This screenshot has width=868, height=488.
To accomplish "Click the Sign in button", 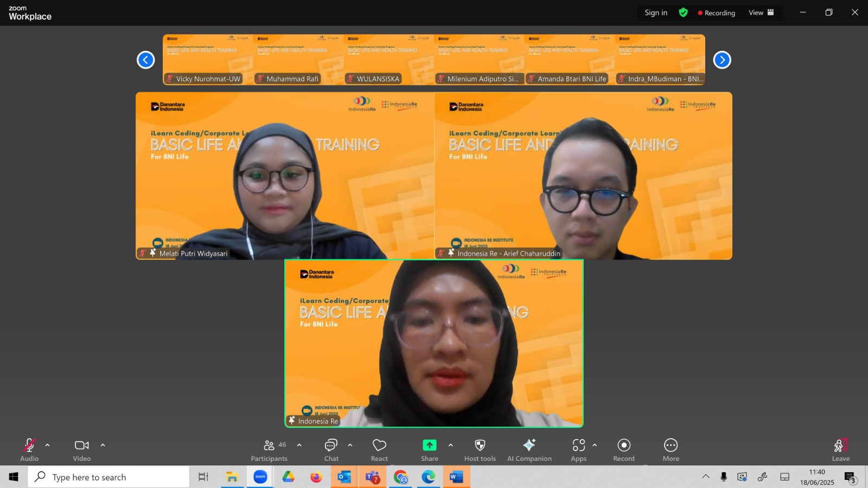I will [x=656, y=12].
